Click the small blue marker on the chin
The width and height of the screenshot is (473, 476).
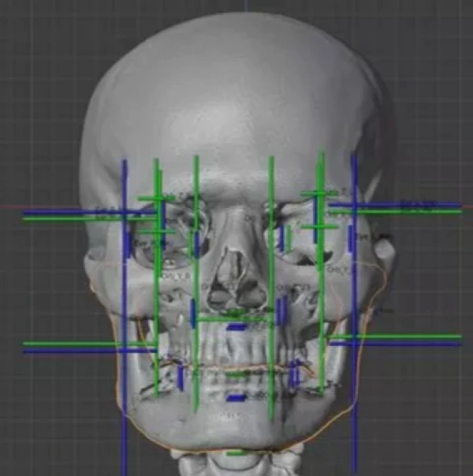[235, 398]
